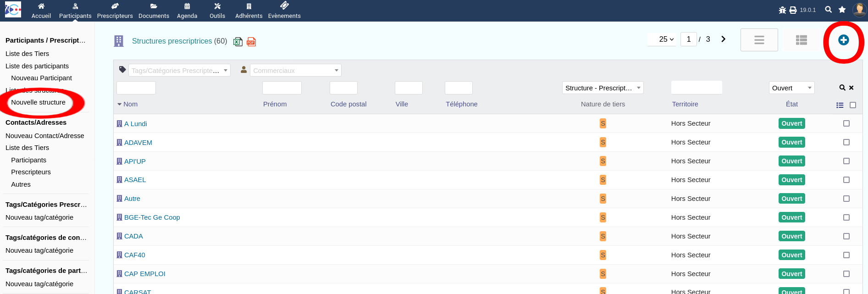Clear filters with the X icon
The width and height of the screenshot is (868, 294).
coord(851,88)
